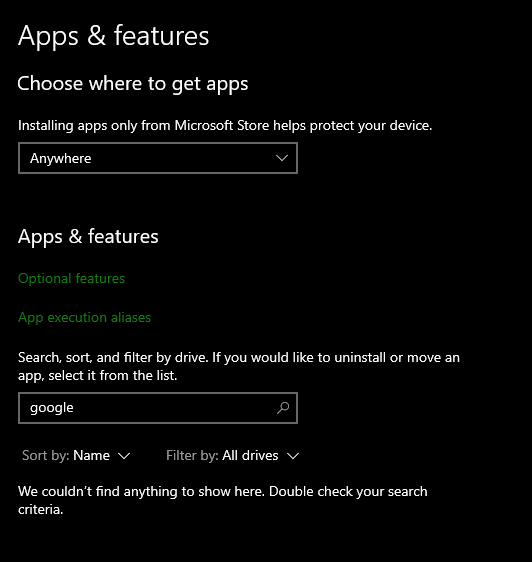Click the chevron arrow beside All drives
532x562 pixels.
point(293,456)
